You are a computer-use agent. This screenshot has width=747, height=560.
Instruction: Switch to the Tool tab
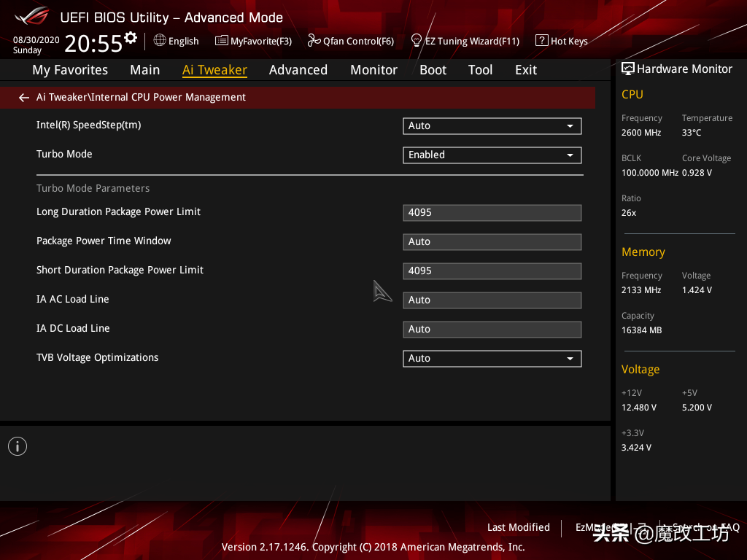click(x=480, y=70)
